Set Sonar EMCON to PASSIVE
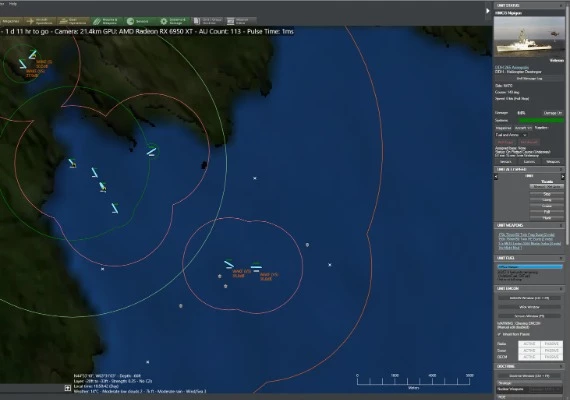 551,350
